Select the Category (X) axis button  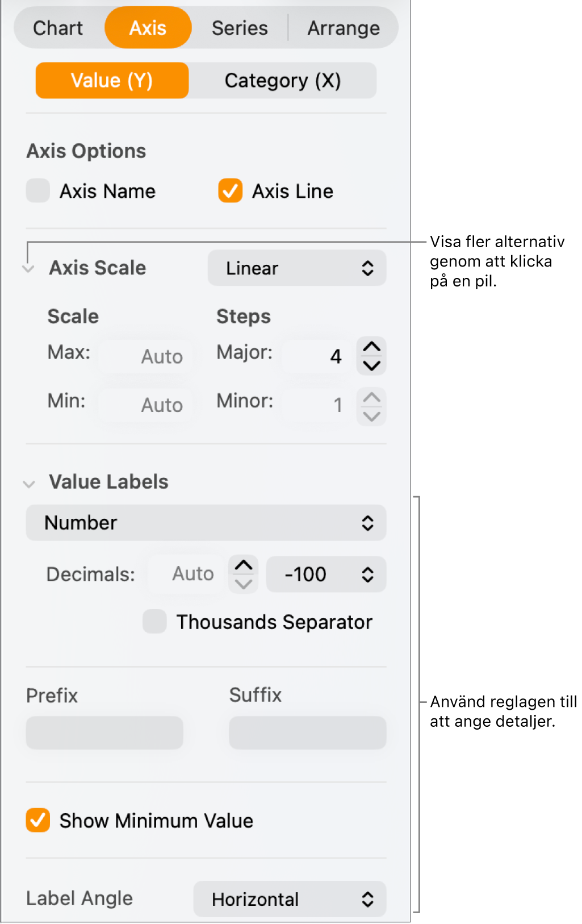coord(282,81)
